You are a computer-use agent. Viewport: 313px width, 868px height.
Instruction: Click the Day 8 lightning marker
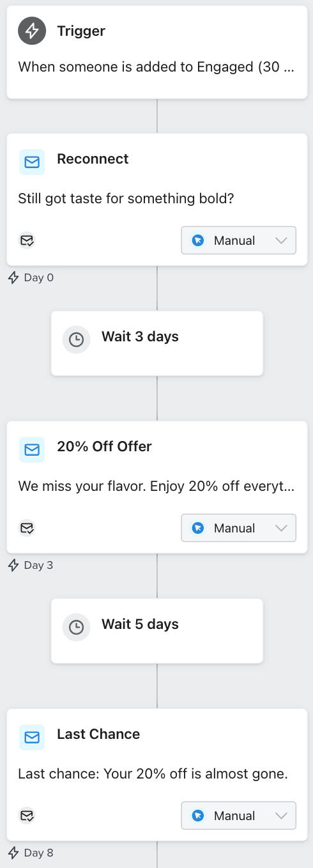pos(13,853)
